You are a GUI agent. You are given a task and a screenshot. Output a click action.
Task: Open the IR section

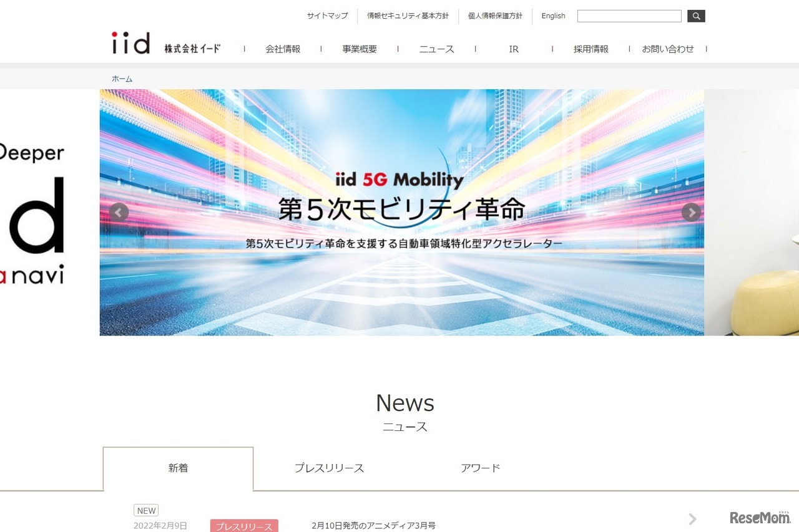coord(513,49)
